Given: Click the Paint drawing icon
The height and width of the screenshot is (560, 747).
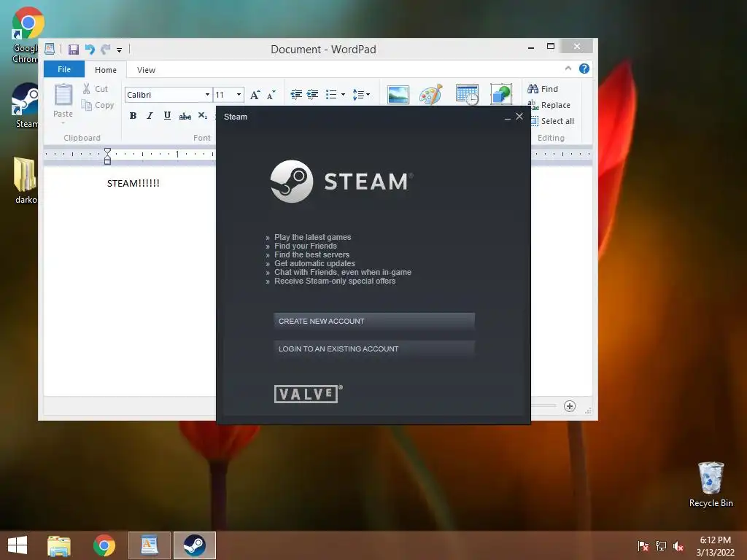Looking at the screenshot, I should [430, 94].
